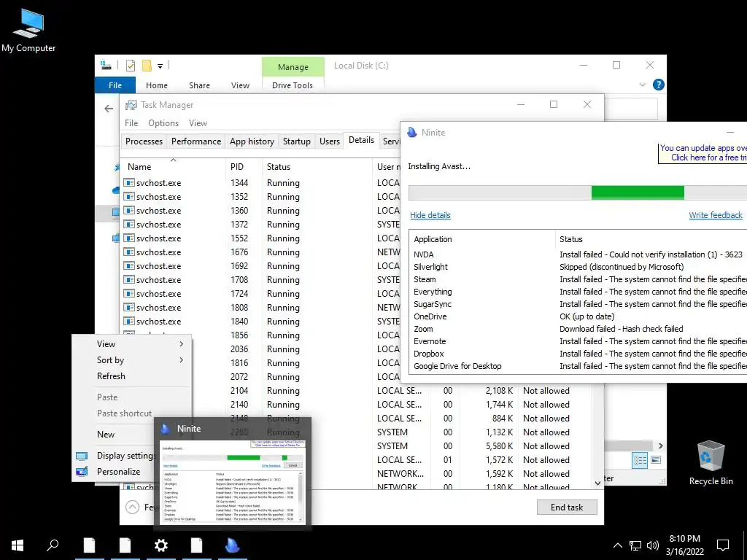Click the first file icon on taskbar
This screenshot has height=560, width=747.
coord(89,545)
